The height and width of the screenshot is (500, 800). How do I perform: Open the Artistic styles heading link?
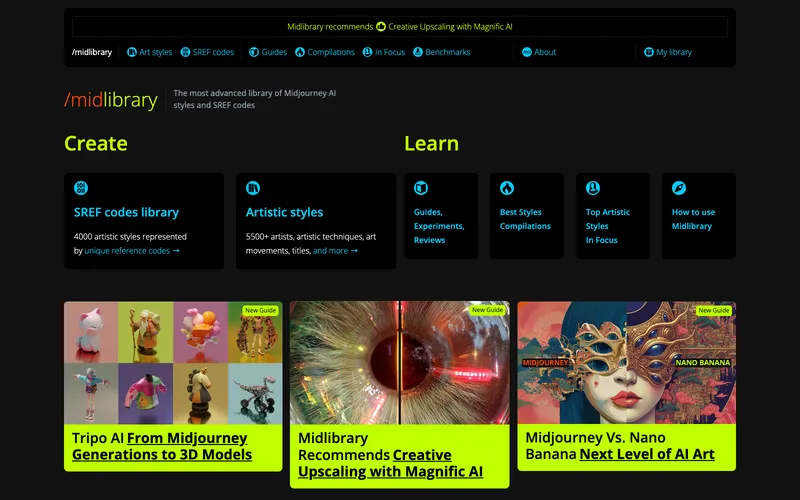point(284,212)
